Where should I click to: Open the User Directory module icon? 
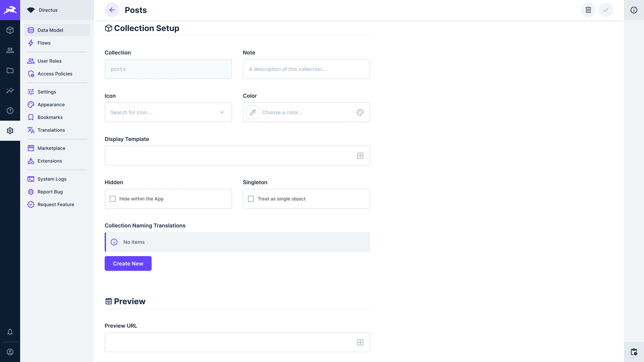point(10,50)
